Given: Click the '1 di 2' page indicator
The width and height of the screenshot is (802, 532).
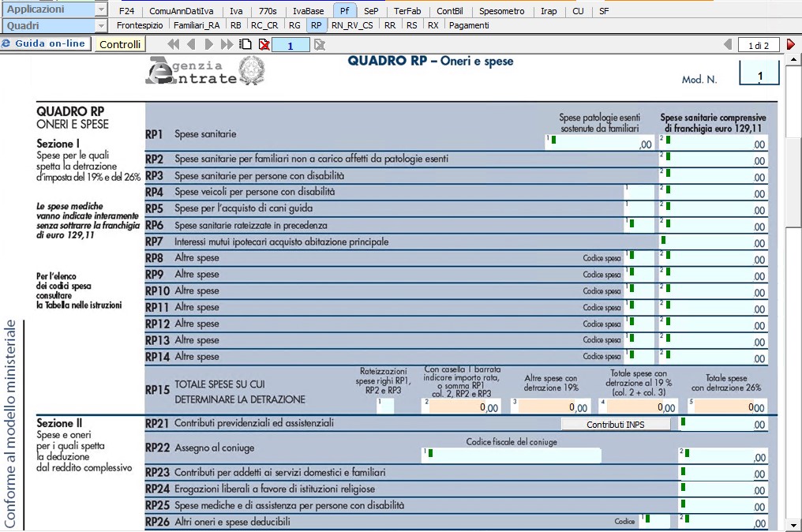Looking at the screenshot, I should (759, 45).
